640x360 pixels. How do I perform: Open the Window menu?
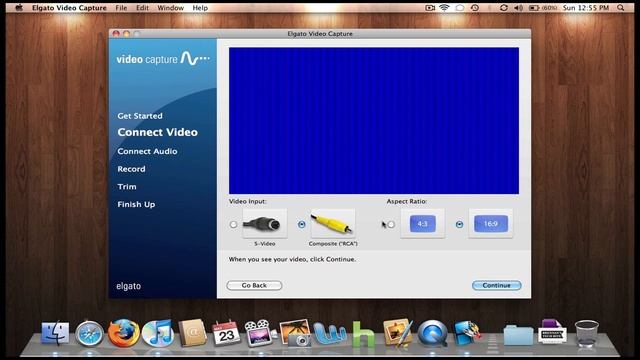[170, 8]
